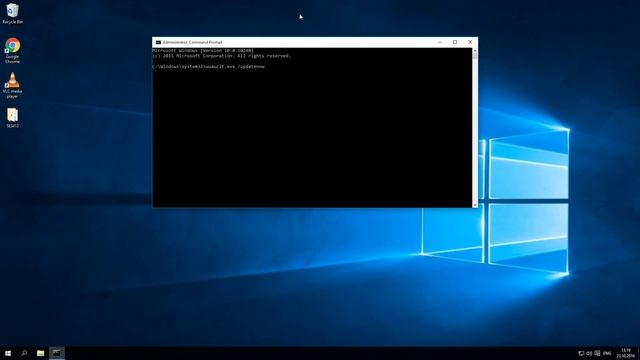Select the VLC media player shortcut

tap(13, 85)
